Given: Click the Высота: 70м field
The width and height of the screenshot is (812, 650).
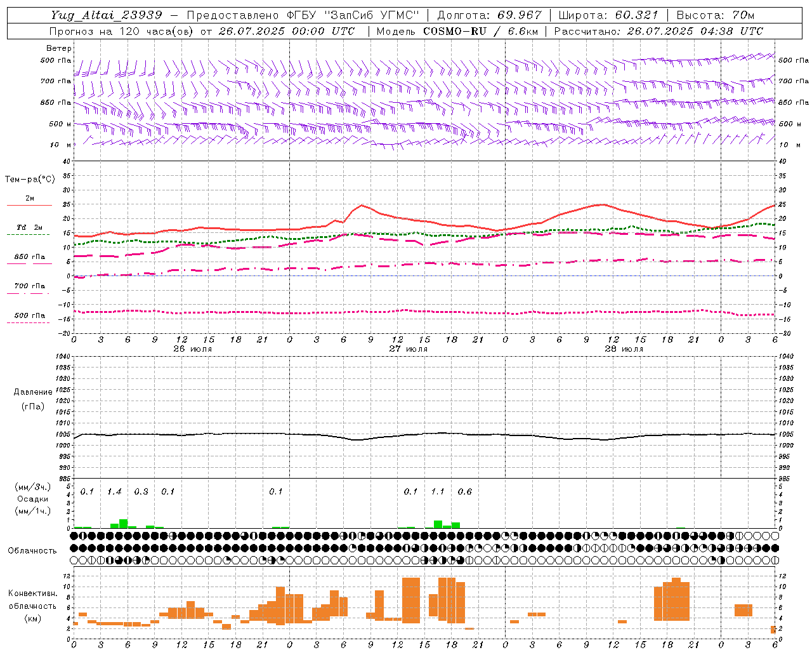Looking at the screenshot, I should 716,15.
